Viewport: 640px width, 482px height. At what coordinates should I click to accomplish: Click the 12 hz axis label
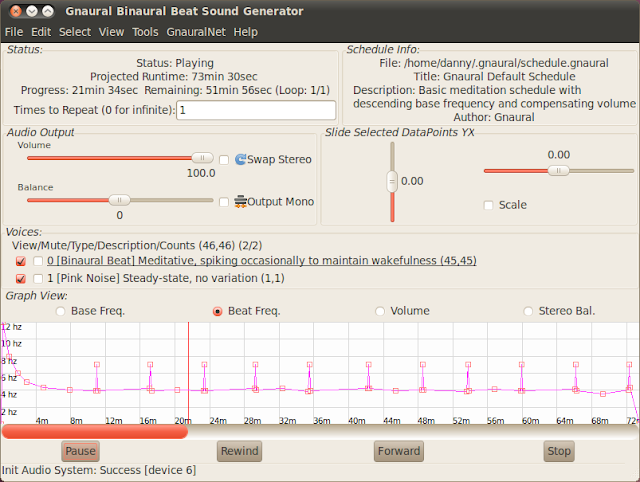12,327
